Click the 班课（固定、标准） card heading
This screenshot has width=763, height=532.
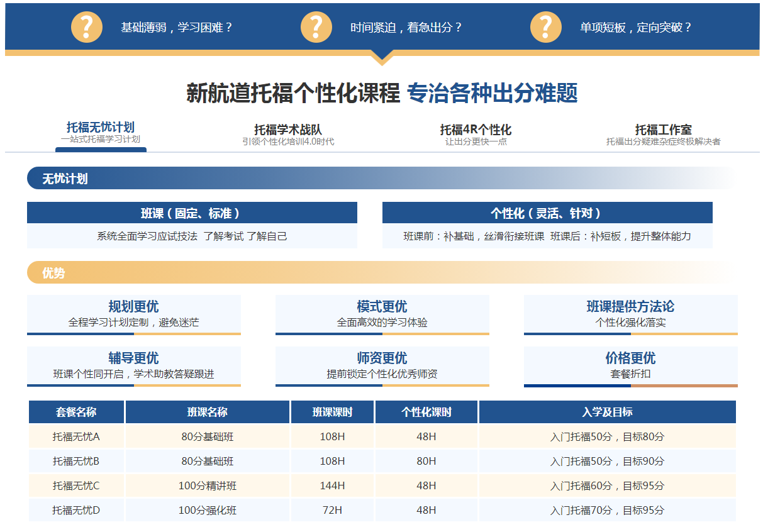tap(192, 213)
